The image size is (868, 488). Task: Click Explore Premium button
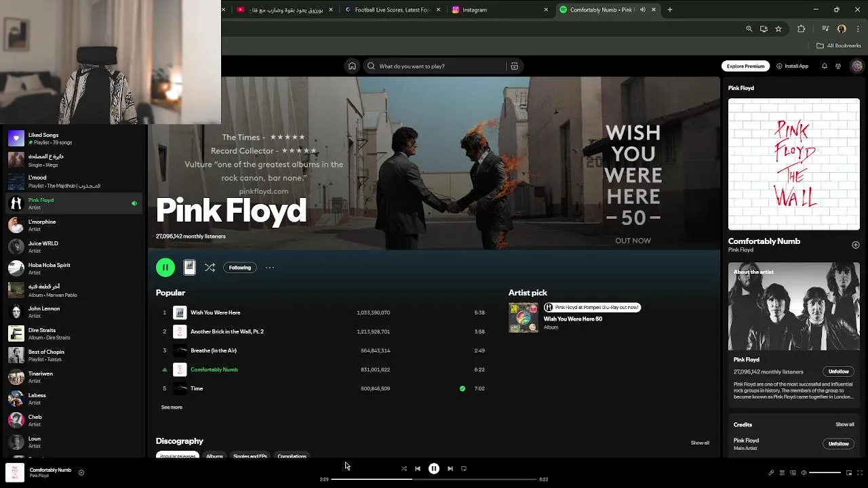tap(745, 66)
